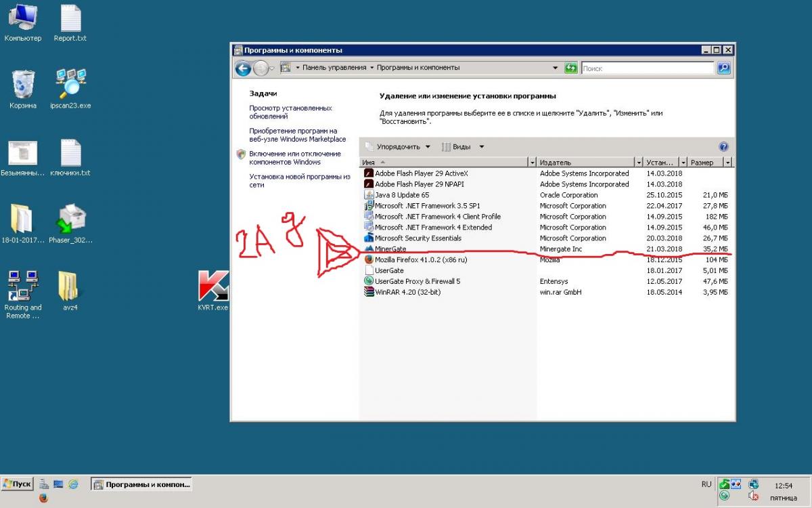Open the Имя column filter dropdown
812x508 pixels.
(x=531, y=163)
